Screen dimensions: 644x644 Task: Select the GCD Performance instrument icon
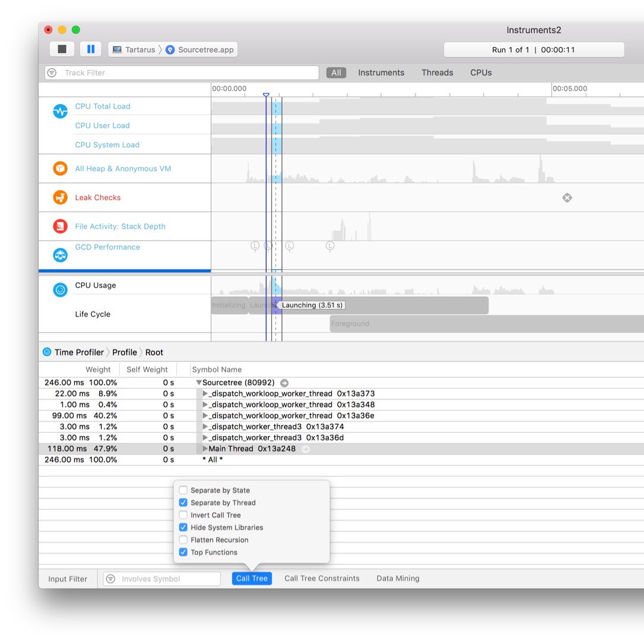pyautogui.click(x=61, y=255)
